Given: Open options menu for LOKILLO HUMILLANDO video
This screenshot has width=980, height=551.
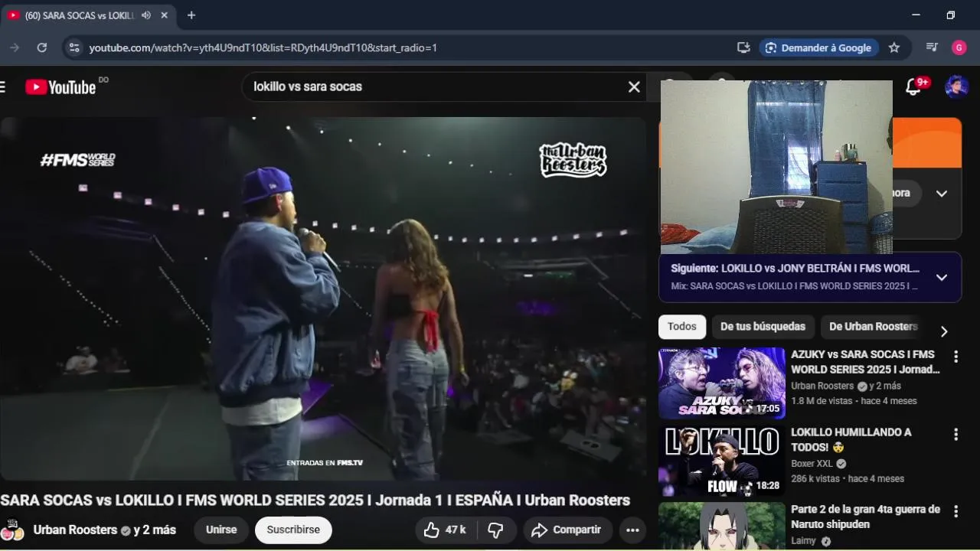Looking at the screenshot, I should click(955, 435).
